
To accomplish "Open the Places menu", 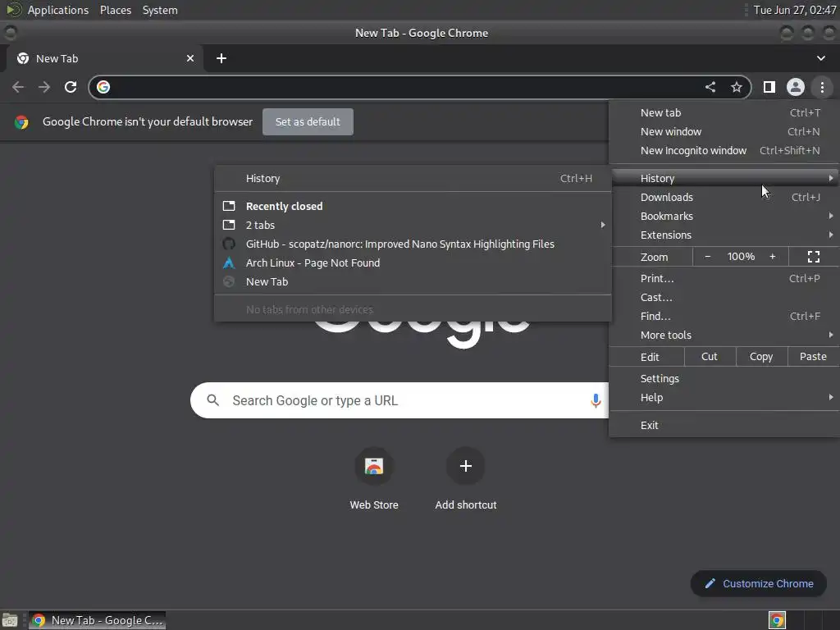I will [115, 10].
